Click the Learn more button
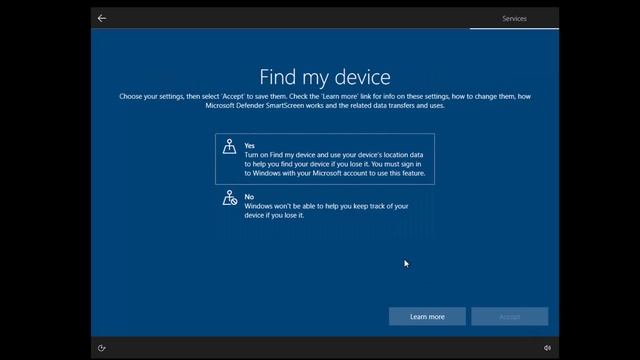640x360 pixels. (x=427, y=317)
